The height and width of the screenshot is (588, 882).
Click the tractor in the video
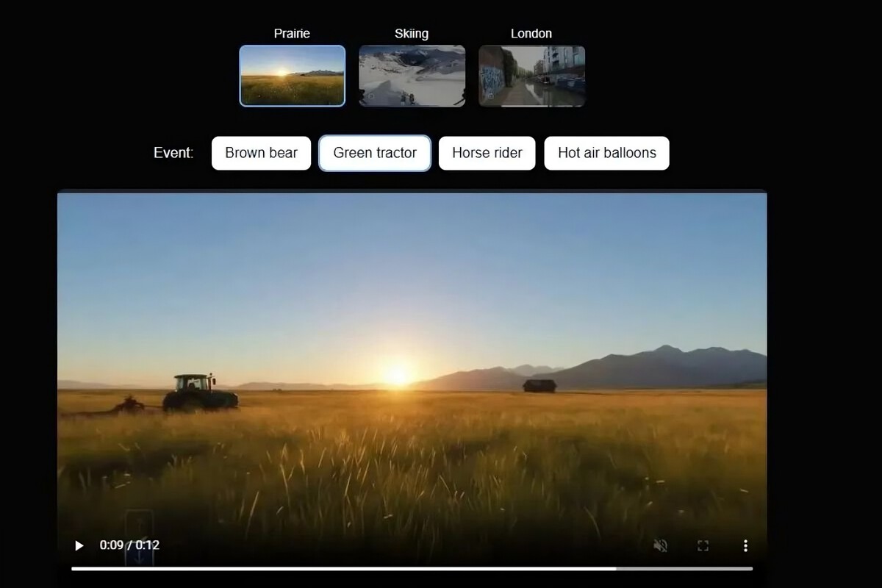[198, 393]
